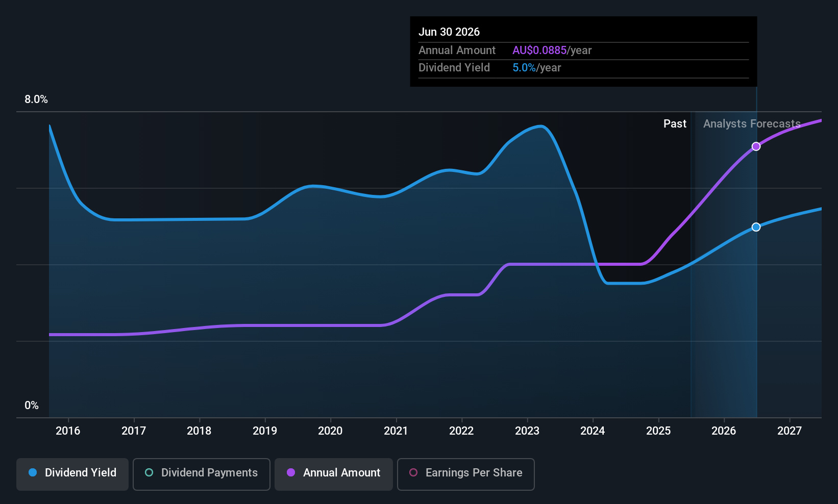Click the 2016 x-axis label
This screenshot has height=504, width=838.
68,431
